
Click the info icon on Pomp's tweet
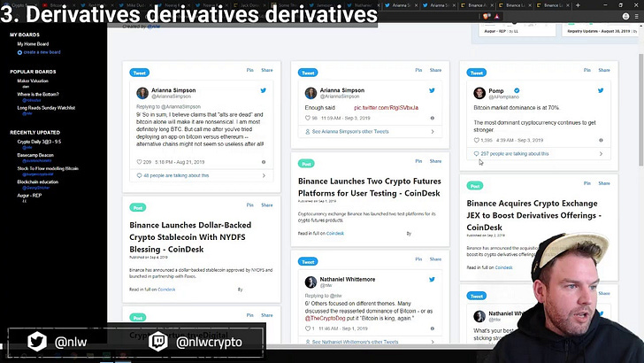601,140
